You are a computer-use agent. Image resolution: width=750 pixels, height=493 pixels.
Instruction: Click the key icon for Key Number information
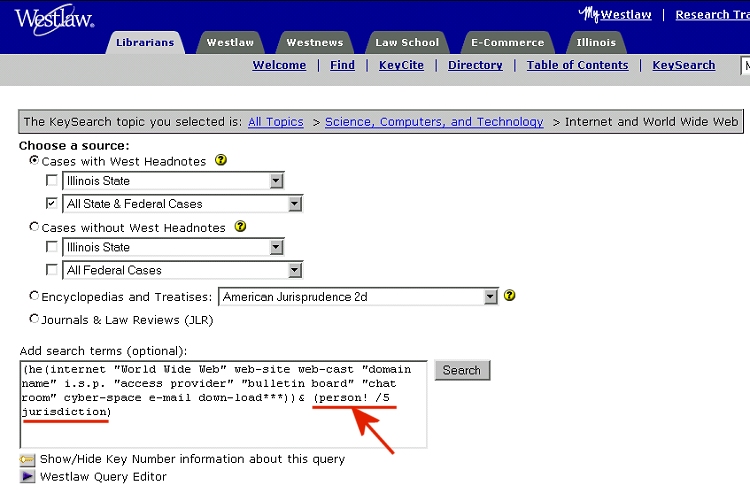pos(27,460)
